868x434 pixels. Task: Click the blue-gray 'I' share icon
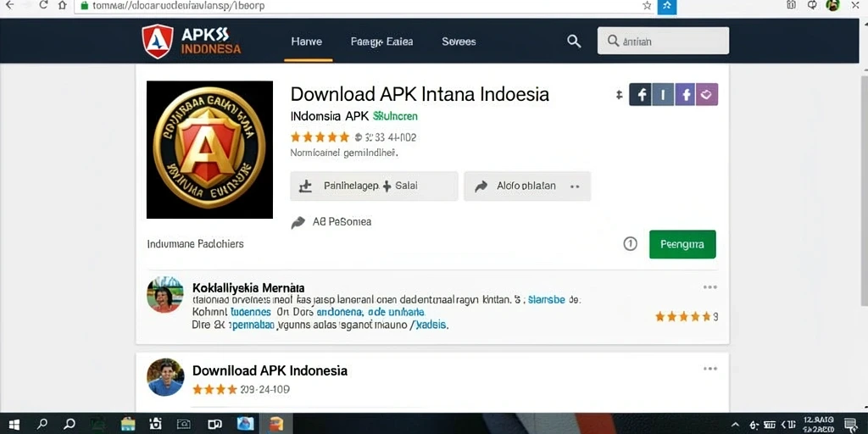click(x=663, y=95)
